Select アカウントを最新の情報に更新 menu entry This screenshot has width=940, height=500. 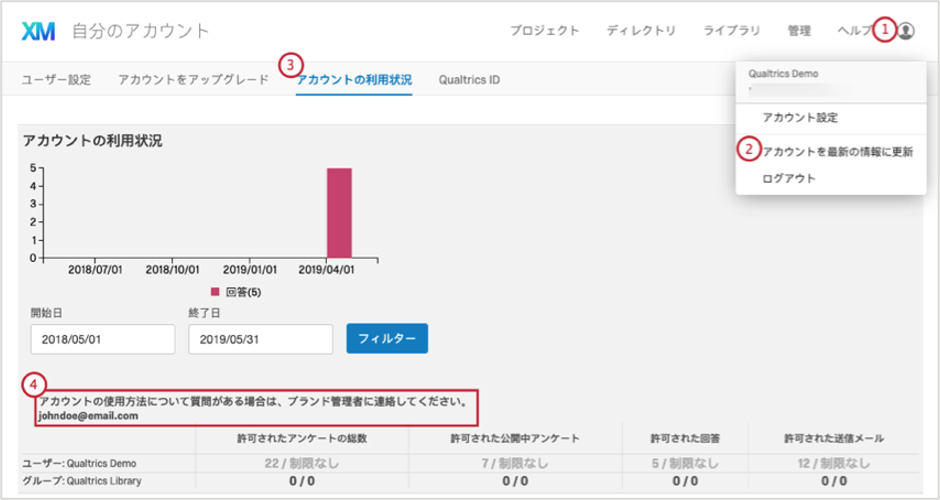tap(837, 152)
